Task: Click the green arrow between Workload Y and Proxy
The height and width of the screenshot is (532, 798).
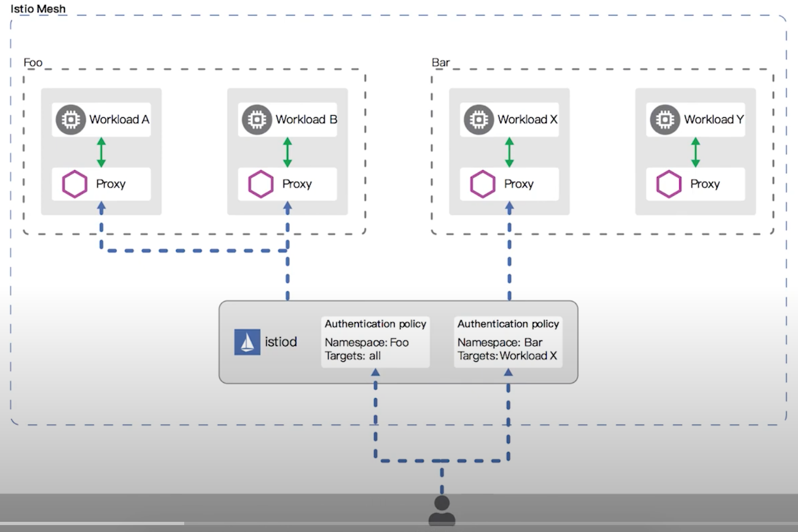Action: pos(696,152)
